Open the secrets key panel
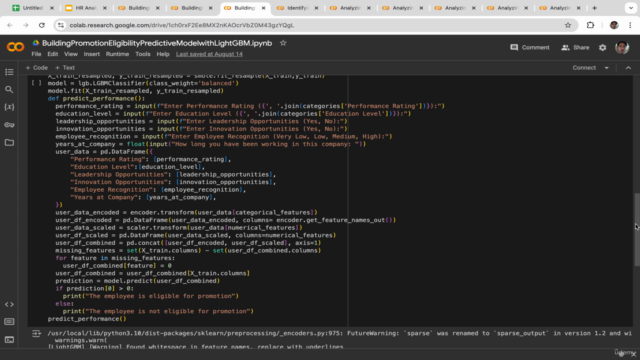640x360 pixels. (9, 125)
